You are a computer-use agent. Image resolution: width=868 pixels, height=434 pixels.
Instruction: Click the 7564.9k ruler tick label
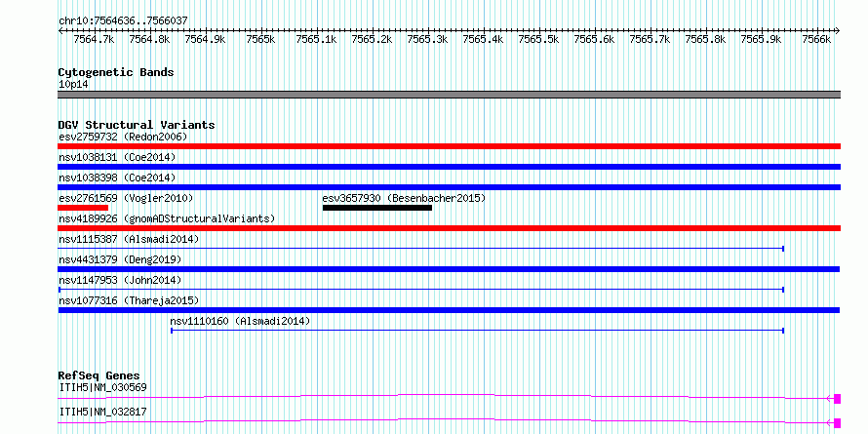[206, 39]
